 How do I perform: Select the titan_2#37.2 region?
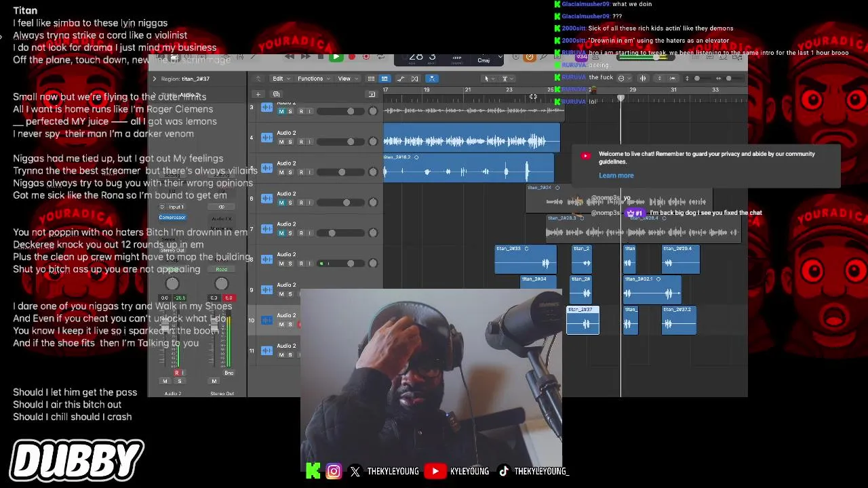[679, 320]
